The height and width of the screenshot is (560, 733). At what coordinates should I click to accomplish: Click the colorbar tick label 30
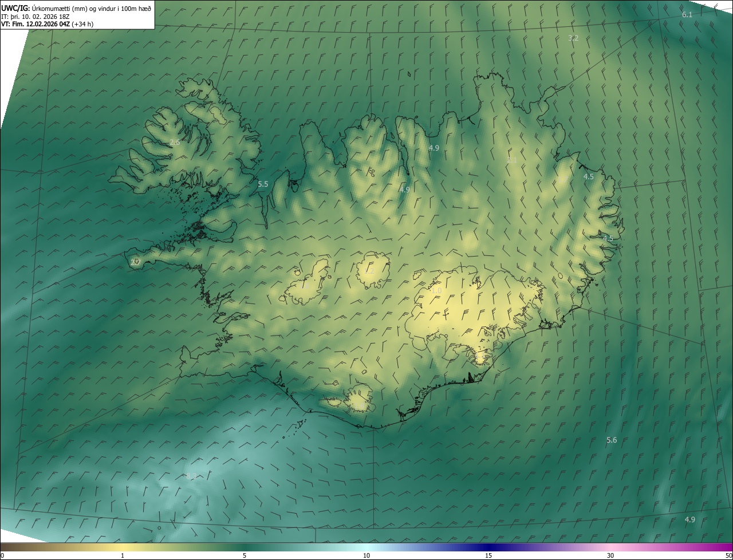pos(610,556)
